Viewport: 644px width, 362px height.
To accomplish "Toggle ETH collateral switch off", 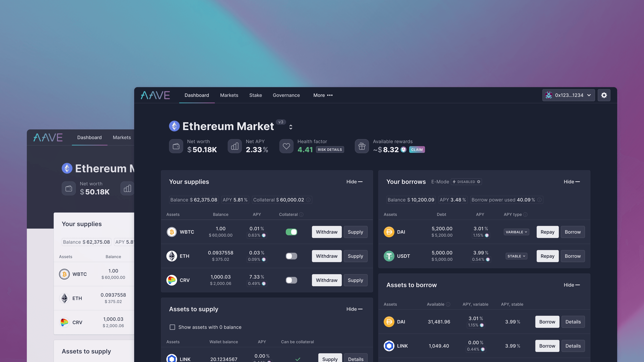I will point(291,256).
